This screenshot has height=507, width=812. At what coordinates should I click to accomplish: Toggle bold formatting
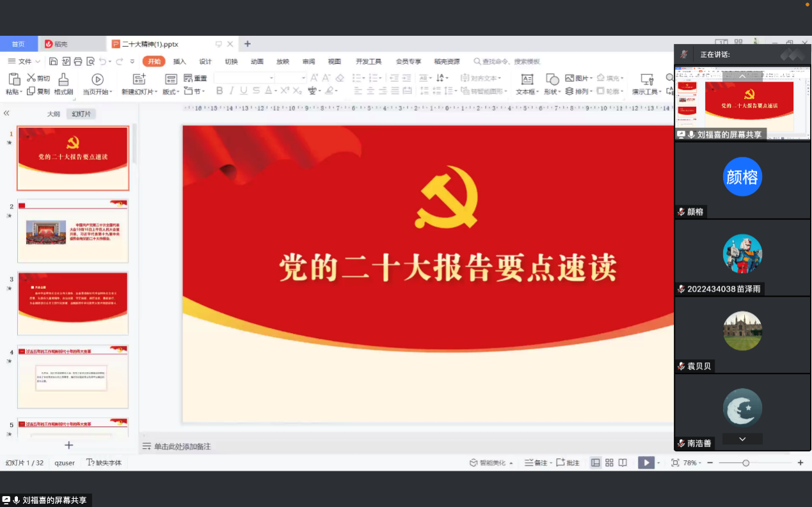219,91
